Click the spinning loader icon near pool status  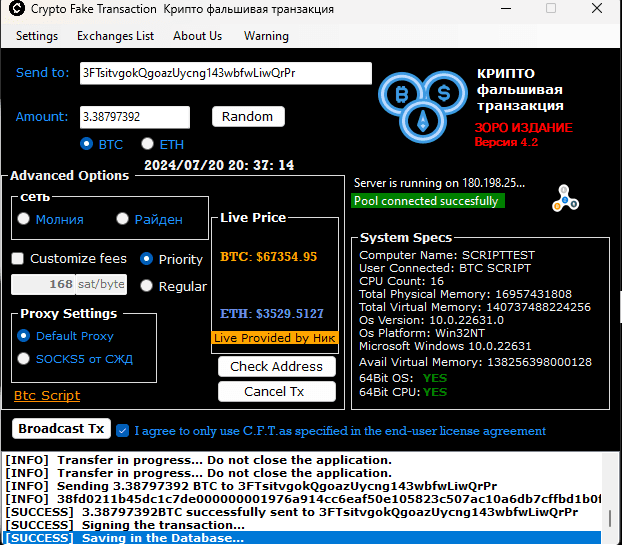(565, 198)
